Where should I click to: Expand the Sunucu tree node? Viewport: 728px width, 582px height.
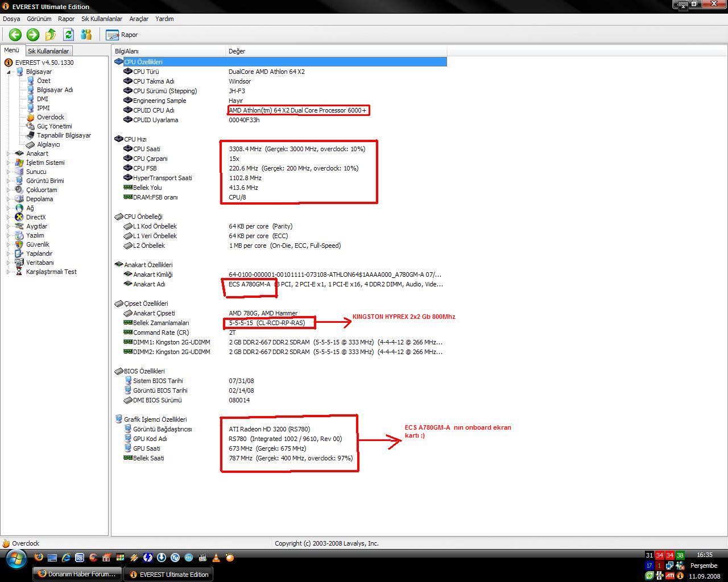(9, 172)
